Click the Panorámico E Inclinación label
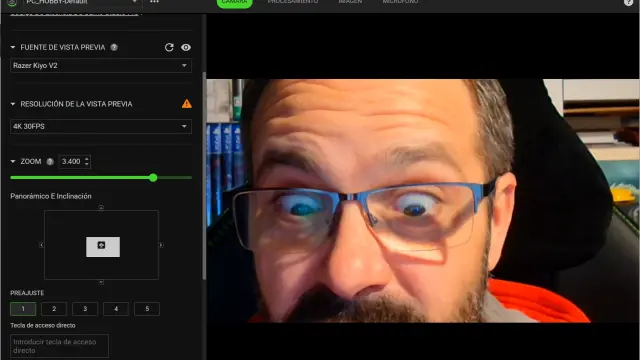The width and height of the screenshot is (640, 360). point(51,196)
